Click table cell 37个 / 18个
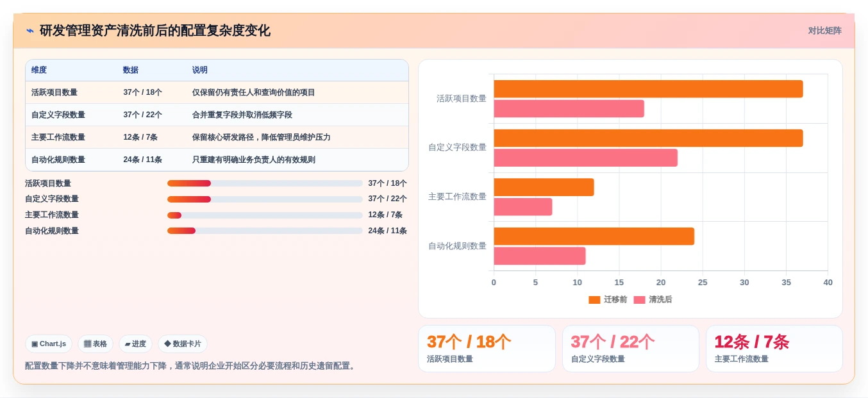 (x=142, y=92)
